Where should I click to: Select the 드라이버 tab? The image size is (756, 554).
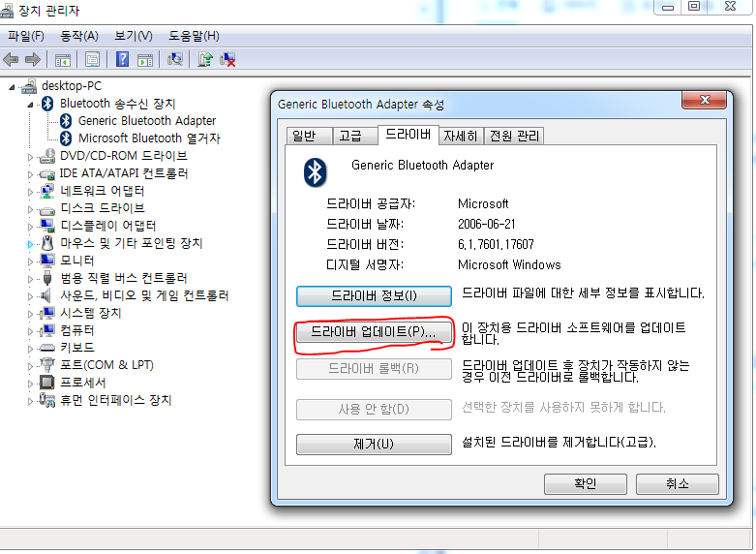(x=408, y=135)
